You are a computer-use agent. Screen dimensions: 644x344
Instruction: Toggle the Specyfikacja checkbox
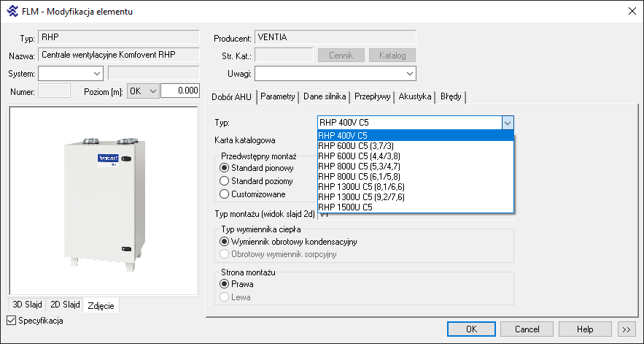click(x=11, y=320)
